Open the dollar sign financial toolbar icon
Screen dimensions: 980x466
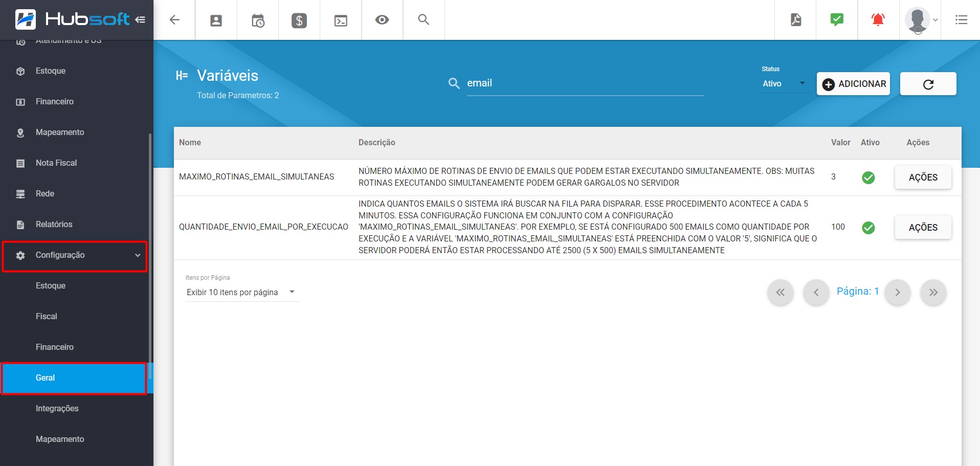point(299,20)
